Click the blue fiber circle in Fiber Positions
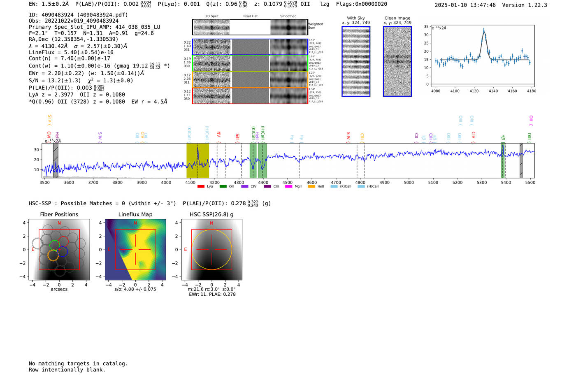This screenshot has width=576, height=392. [x=63, y=252]
